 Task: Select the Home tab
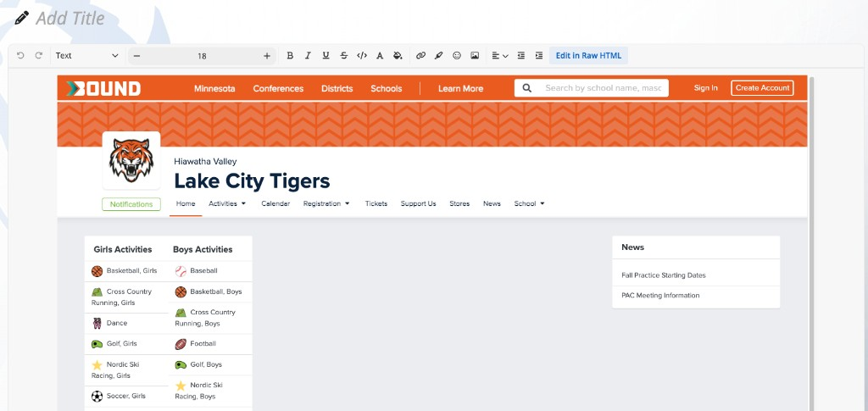(x=186, y=203)
